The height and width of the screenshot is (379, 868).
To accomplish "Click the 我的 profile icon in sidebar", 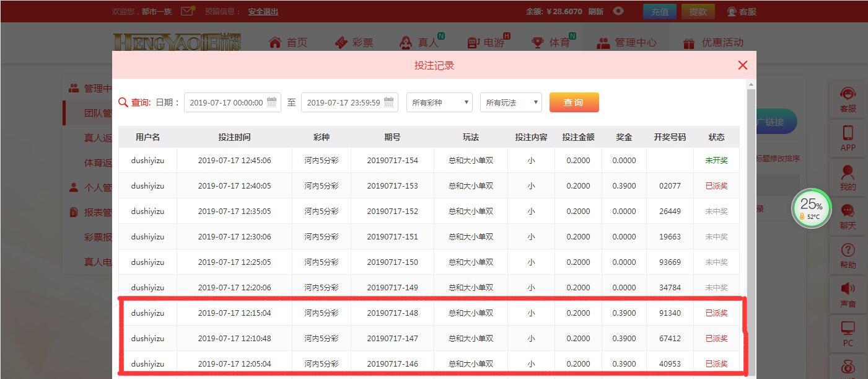I will (848, 172).
